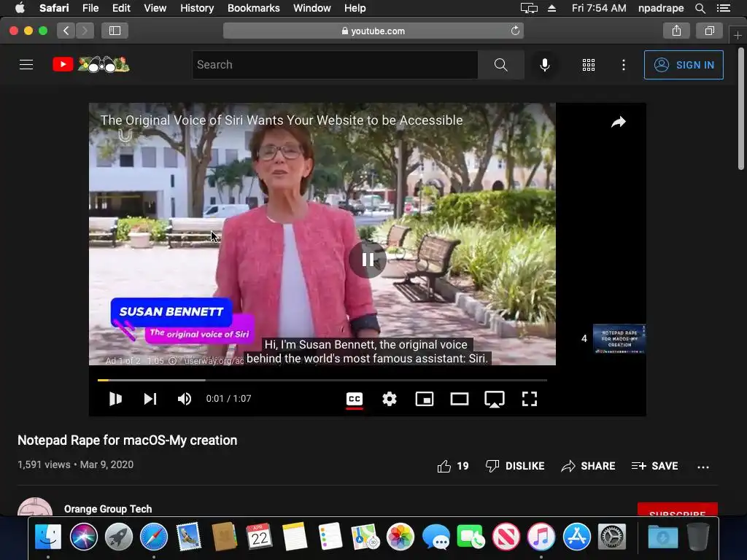Open Spotlight search in menu bar
Screen dimensions: 747x560
point(700,8)
